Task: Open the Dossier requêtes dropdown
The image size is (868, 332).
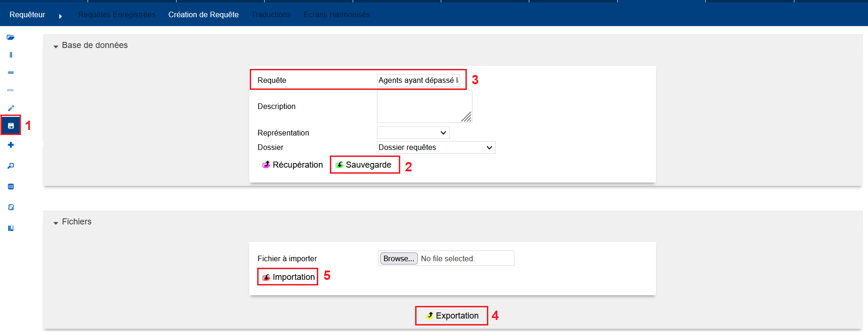Action: click(436, 148)
